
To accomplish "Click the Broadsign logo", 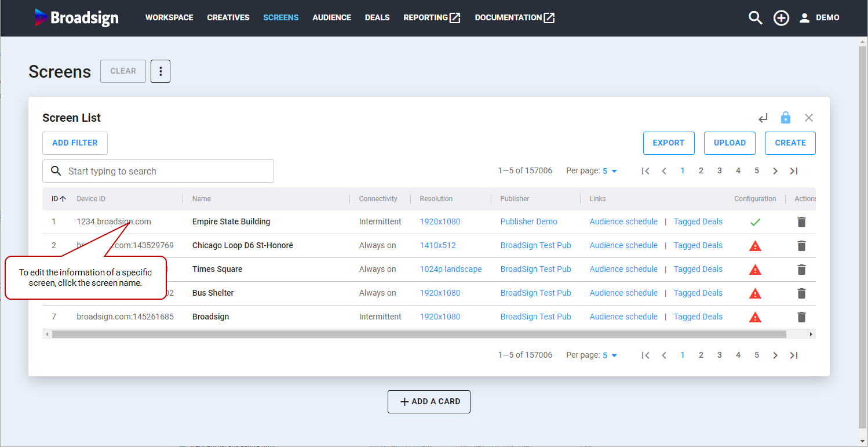I will coord(76,17).
